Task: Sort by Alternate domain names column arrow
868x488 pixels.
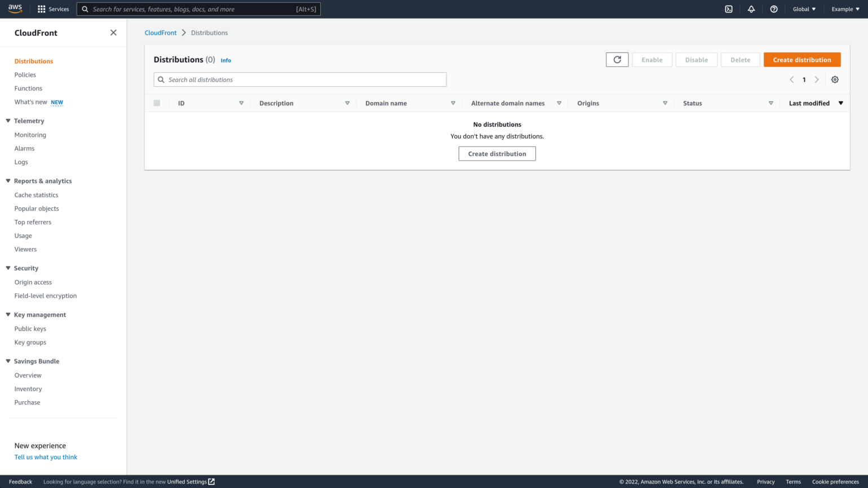Action: 559,103
